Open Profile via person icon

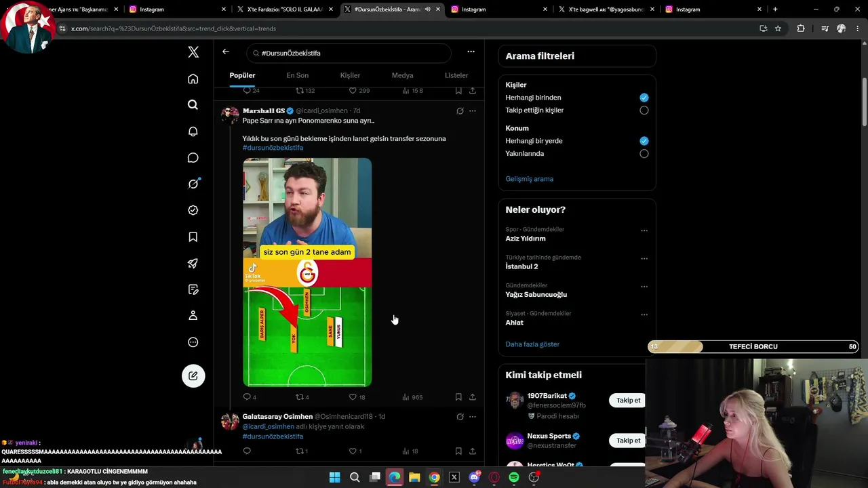(x=193, y=316)
